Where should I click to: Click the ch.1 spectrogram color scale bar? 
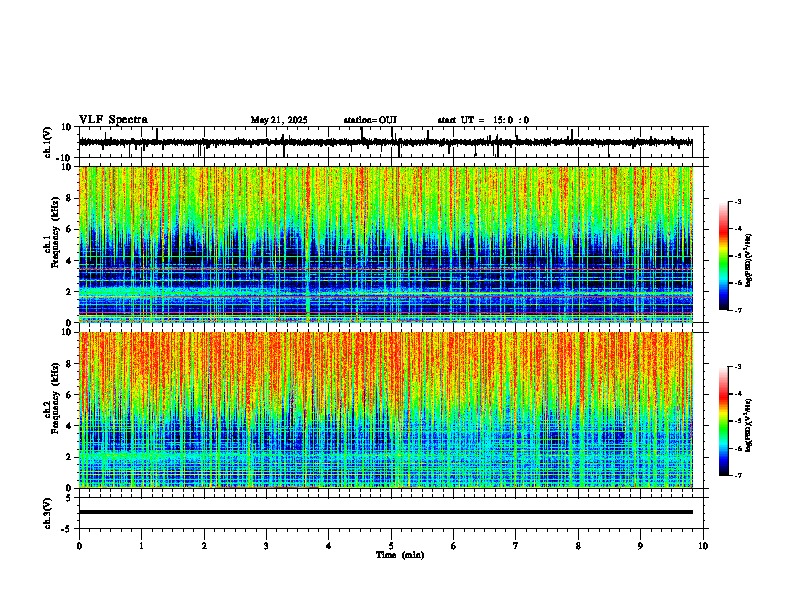click(x=724, y=256)
